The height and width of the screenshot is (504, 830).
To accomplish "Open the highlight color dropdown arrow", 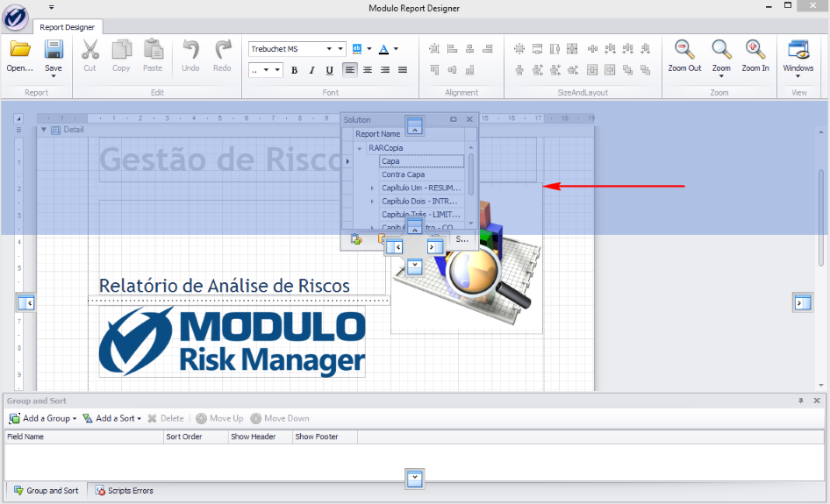I will click(369, 49).
